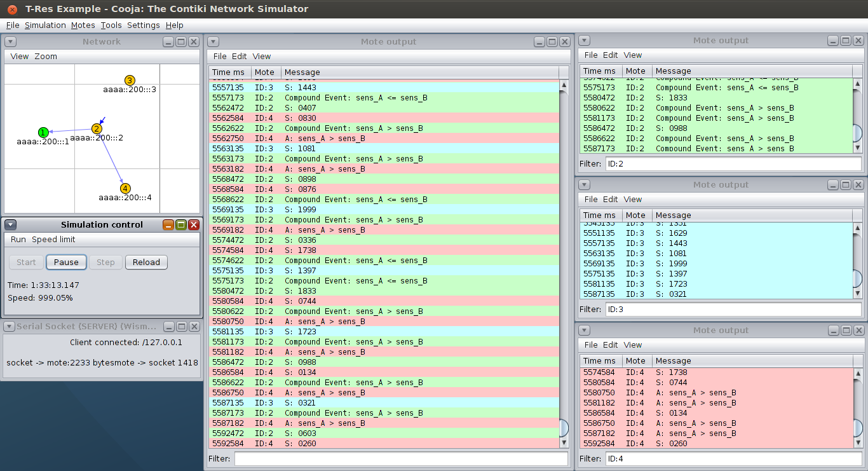This screenshot has height=471, width=868.
Task: Open File menu in main Mote output
Action: pyautogui.click(x=220, y=56)
